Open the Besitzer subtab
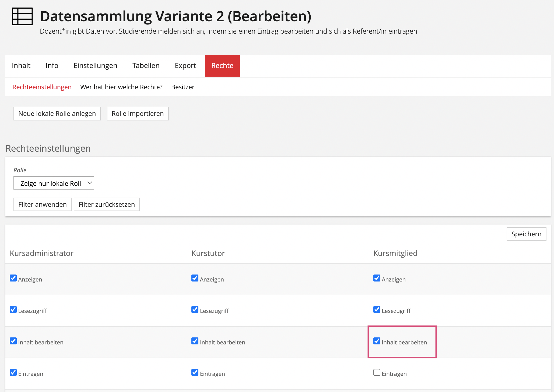554x392 pixels. [183, 87]
